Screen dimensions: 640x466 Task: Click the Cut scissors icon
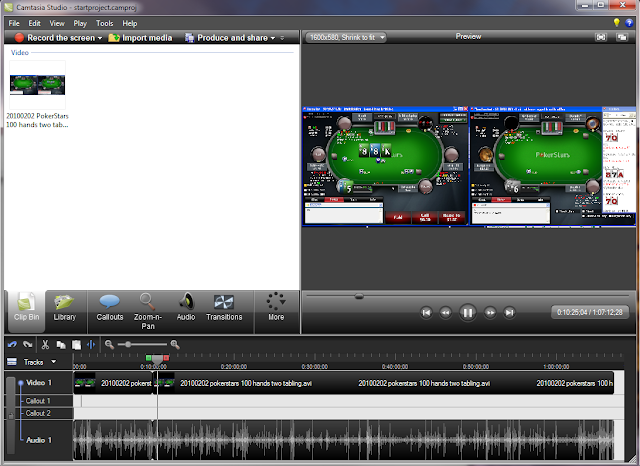45,345
